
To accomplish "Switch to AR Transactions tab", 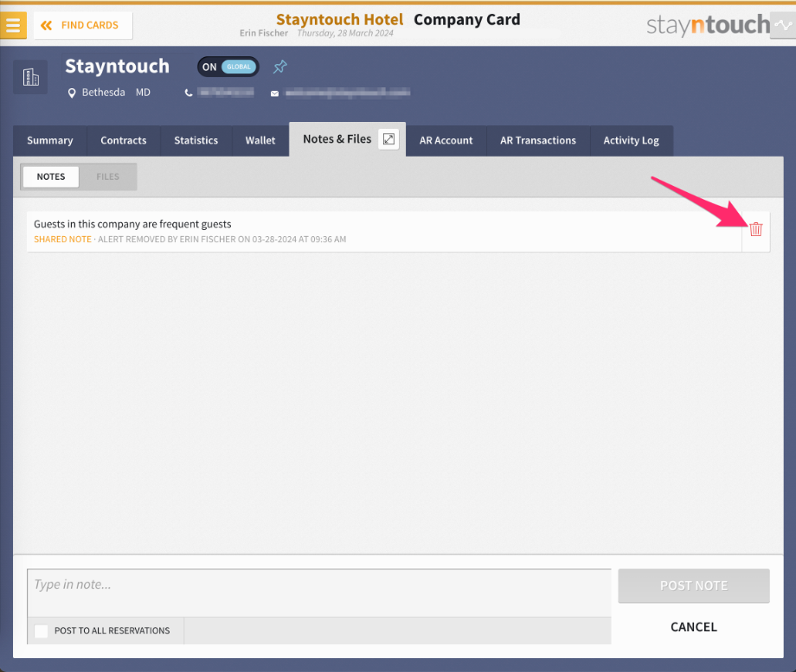I will point(538,141).
